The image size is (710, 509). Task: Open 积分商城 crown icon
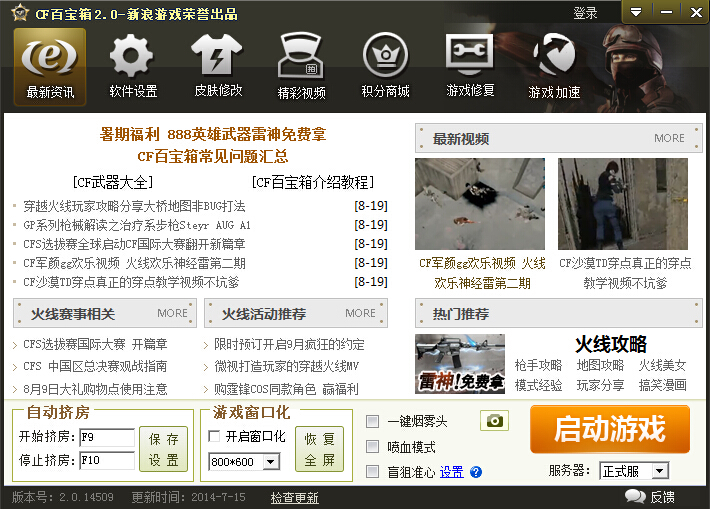pyautogui.click(x=385, y=67)
